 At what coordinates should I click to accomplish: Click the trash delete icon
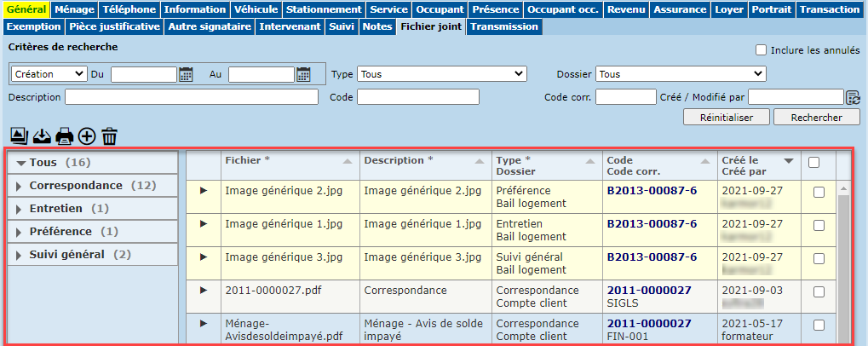click(x=109, y=136)
